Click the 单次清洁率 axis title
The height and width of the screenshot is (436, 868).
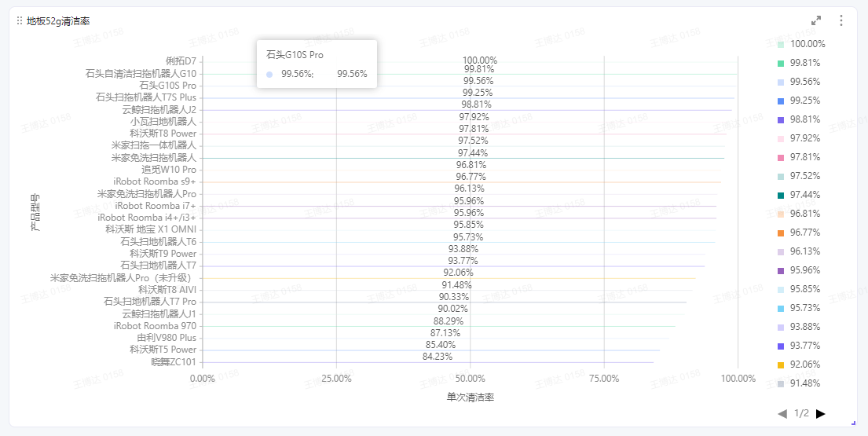[x=470, y=398]
